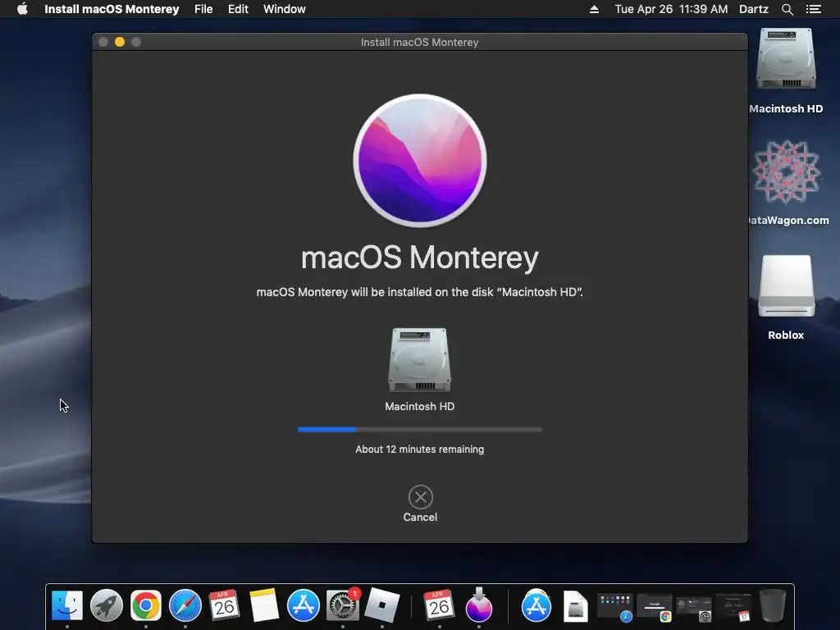Click the installer window title bar text

pyautogui.click(x=419, y=43)
